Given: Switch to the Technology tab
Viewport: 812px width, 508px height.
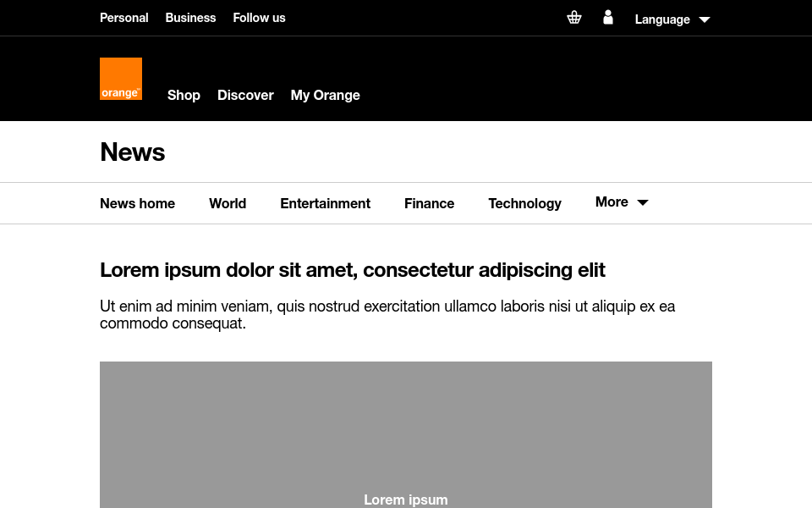Looking at the screenshot, I should (x=524, y=204).
